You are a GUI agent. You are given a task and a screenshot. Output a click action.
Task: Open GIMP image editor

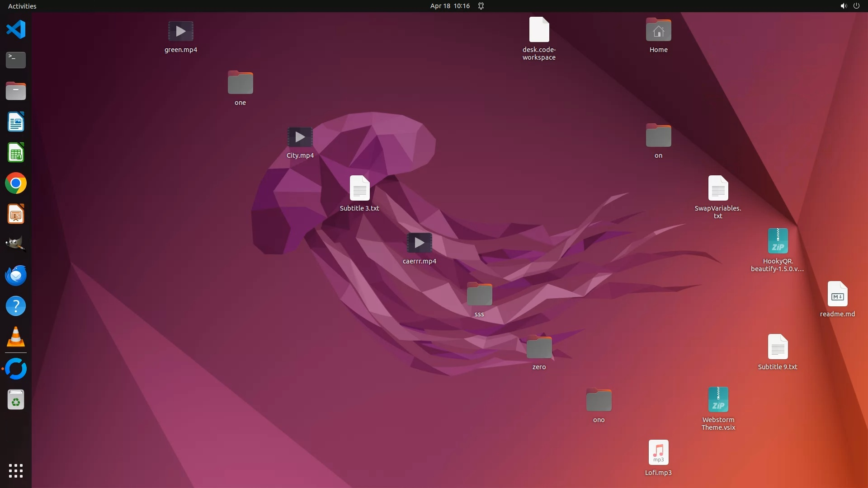(16, 244)
